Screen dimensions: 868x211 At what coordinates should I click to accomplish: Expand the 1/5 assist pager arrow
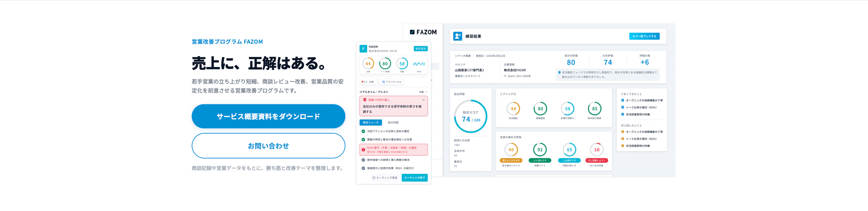point(426,92)
